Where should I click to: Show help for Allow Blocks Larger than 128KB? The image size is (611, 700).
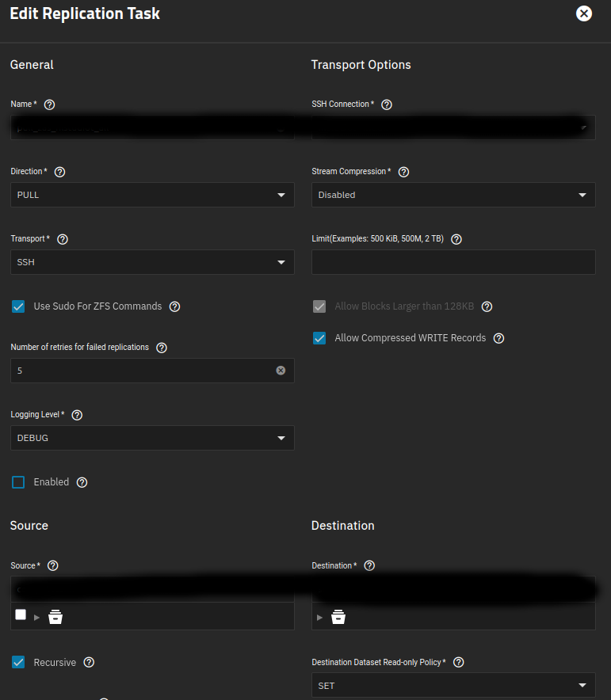click(487, 306)
